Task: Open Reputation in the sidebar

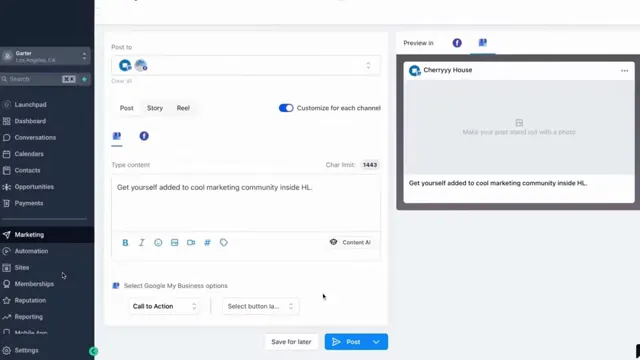Action: (x=30, y=300)
